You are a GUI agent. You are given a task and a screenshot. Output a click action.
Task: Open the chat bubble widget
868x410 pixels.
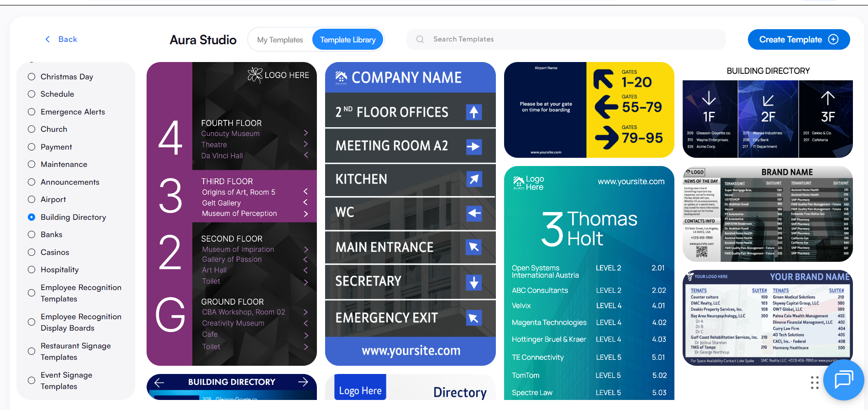(x=843, y=379)
